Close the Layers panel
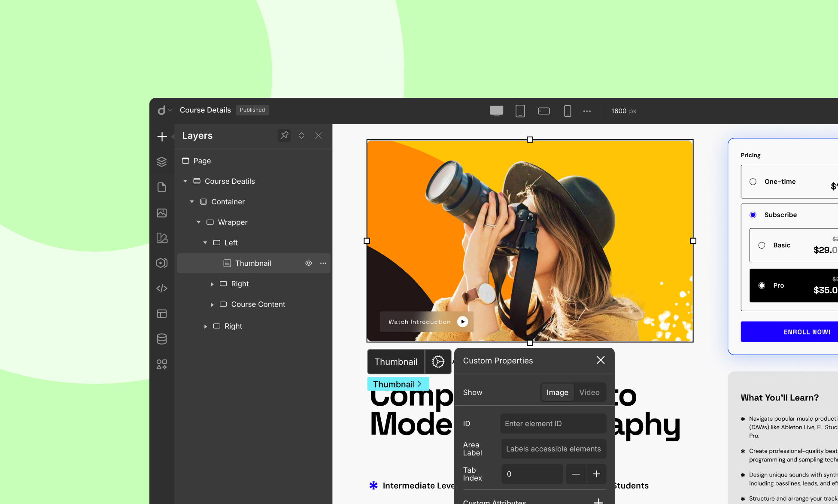The height and width of the screenshot is (504, 838). click(x=319, y=136)
